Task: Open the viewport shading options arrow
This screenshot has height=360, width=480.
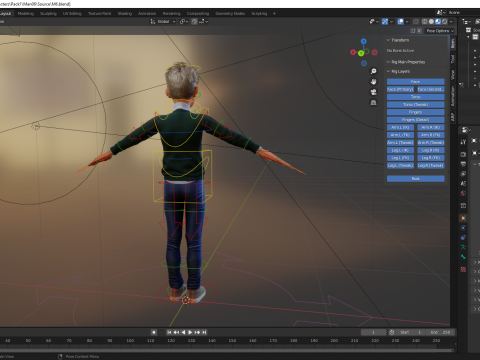Action: coord(451,22)
